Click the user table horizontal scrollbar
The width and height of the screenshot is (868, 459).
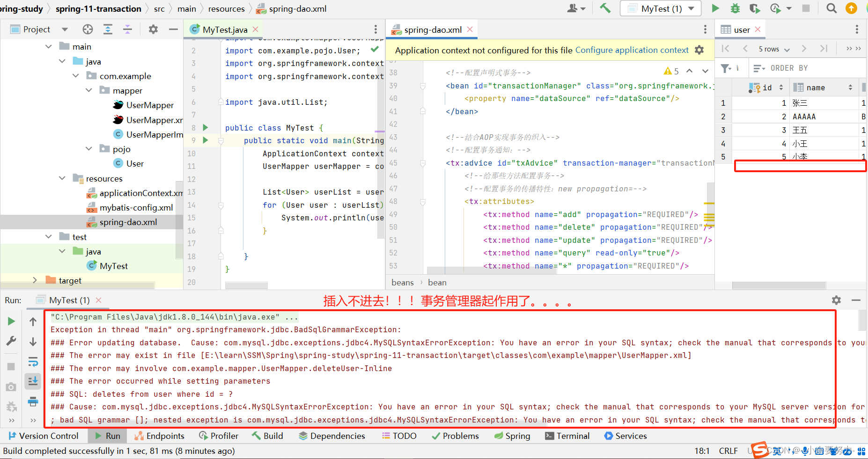click(x=779, y=285)
